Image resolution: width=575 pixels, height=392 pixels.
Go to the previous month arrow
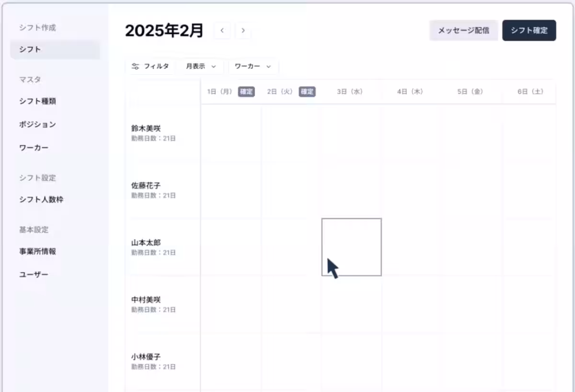[222, 31]
